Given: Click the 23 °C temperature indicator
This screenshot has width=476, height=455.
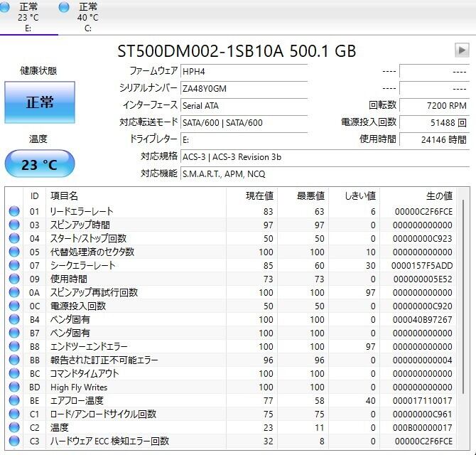Looking at the screenshot, I should 40,165.
